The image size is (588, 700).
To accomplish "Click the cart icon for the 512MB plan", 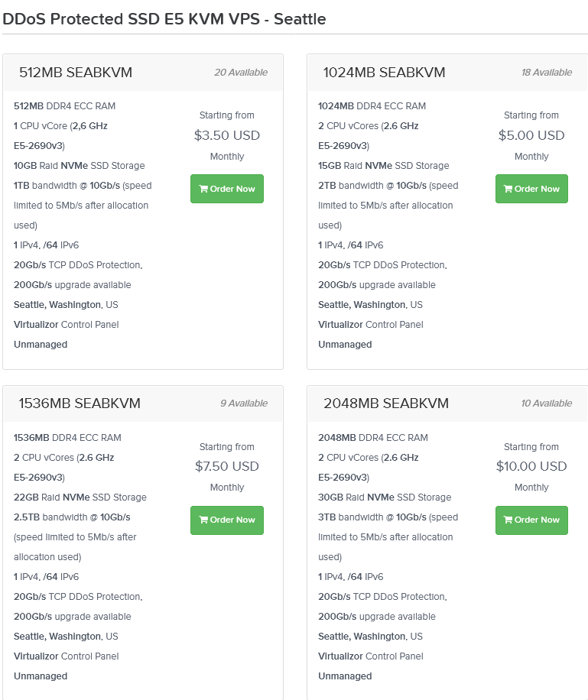I will (203, 189).
